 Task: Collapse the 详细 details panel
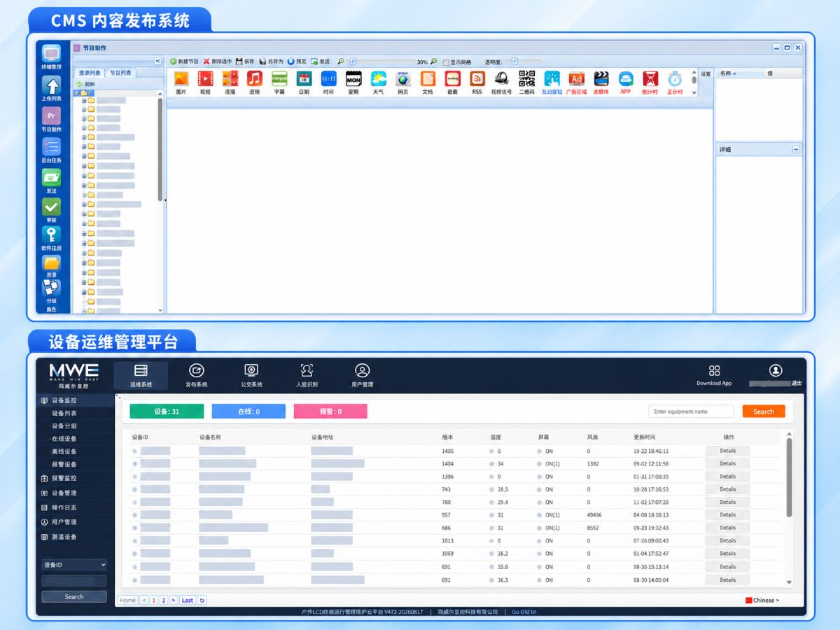[x=795, y=149]
